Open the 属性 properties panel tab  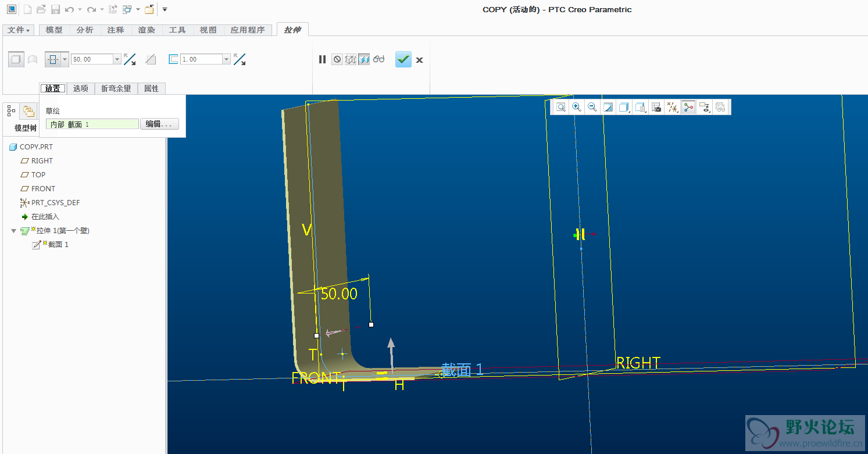(x=152, y=88)
